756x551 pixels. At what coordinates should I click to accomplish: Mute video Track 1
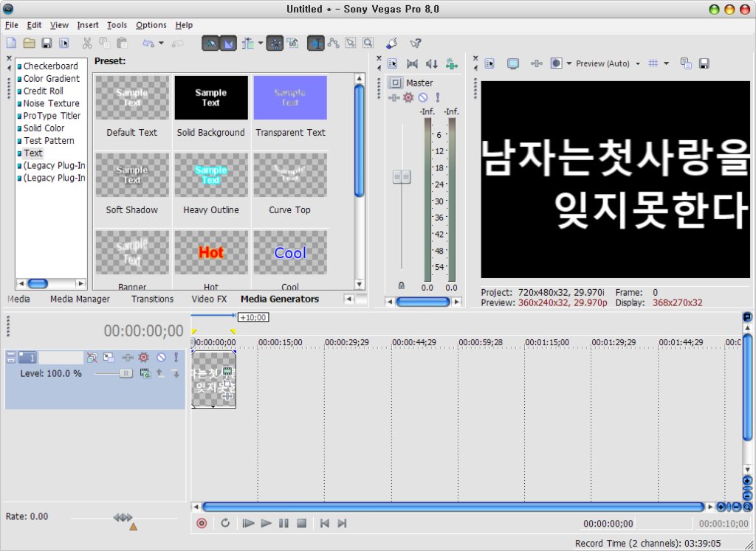161,358
